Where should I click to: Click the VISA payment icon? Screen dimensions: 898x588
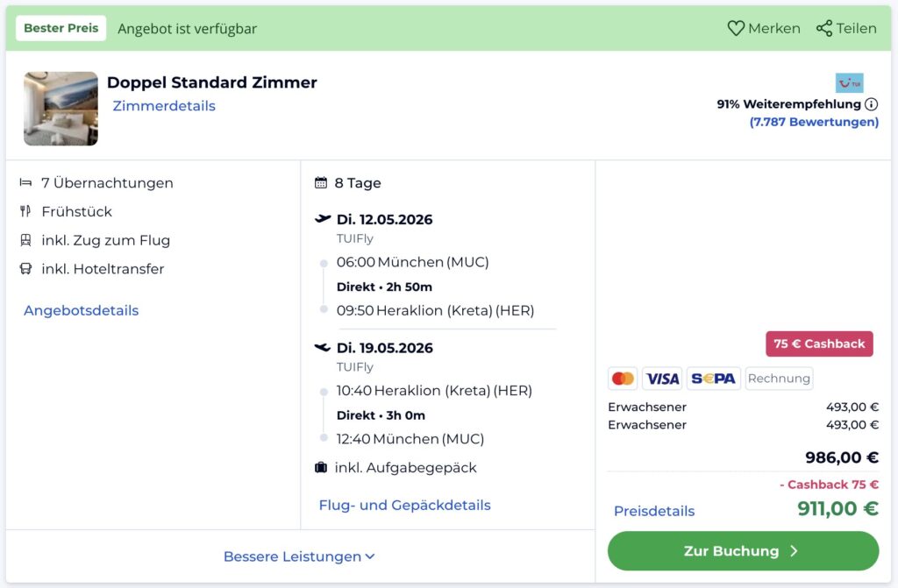(x=662, y=379)
